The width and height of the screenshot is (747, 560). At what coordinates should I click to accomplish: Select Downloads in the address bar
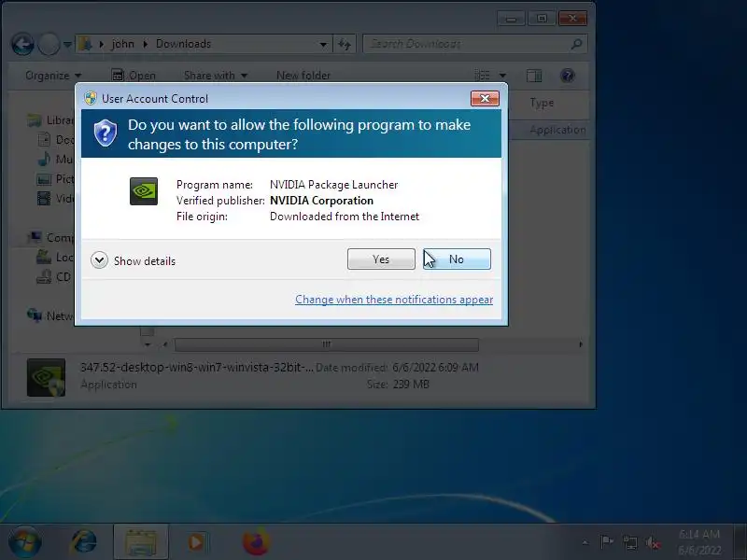tap(183, 44)
